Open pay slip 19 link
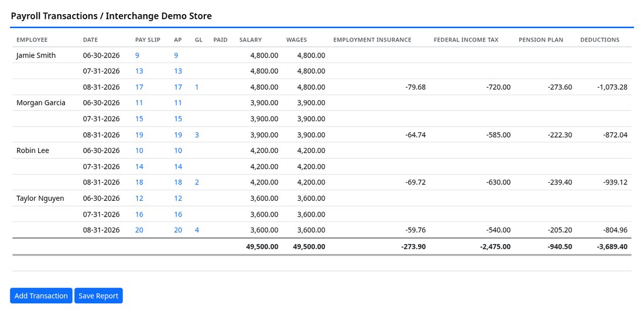This screenshot has height=315, width=644. click(x=139, y=135)
